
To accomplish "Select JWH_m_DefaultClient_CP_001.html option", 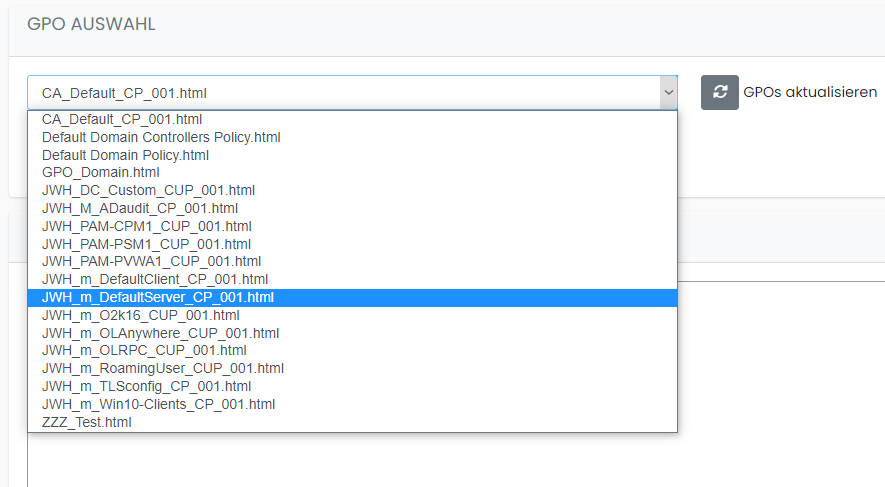I will pos(155,279).
